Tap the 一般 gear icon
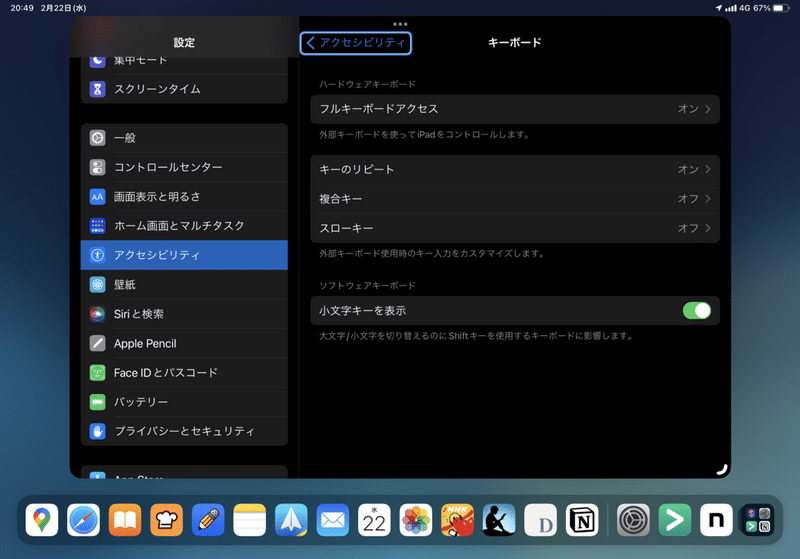Image resolution: width=800 pixels, height=559 pixels. [97, 138]
